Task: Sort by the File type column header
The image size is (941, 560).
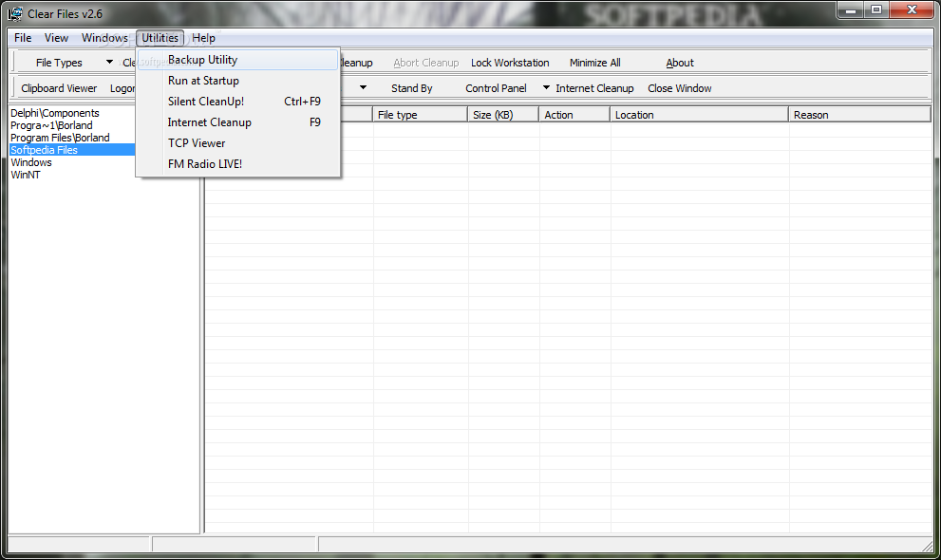Action: (x=420, y=115)
